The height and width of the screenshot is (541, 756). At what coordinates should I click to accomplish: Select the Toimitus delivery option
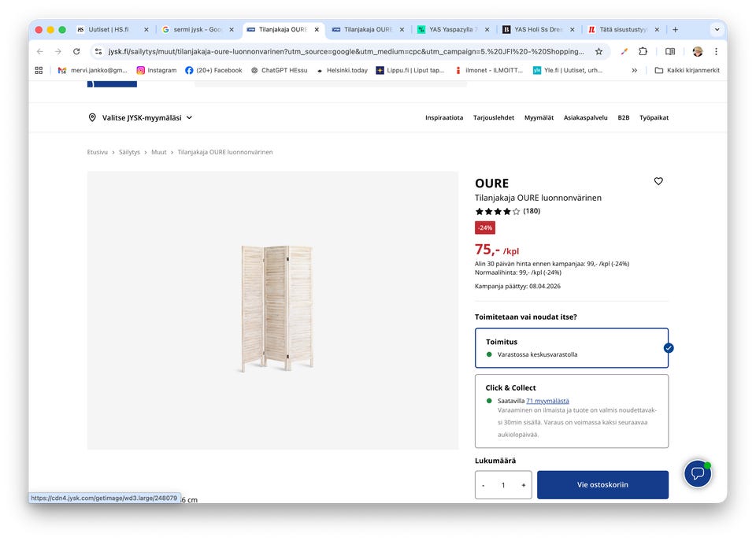pos(572,348)
